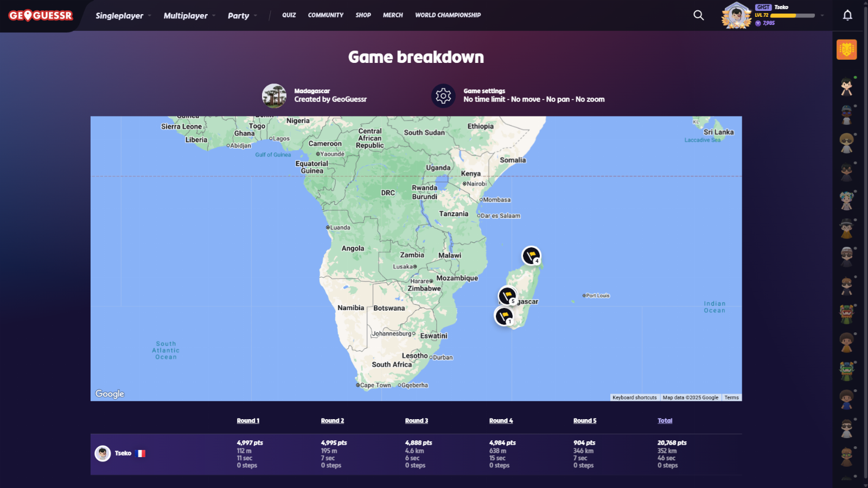
Task: Expand the Party dropdown menu
Action: click(x=242, y=16)
